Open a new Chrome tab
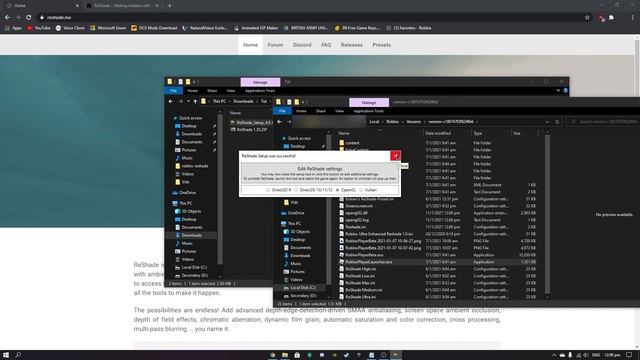This screenshot has width=640, height=360. 169,6
